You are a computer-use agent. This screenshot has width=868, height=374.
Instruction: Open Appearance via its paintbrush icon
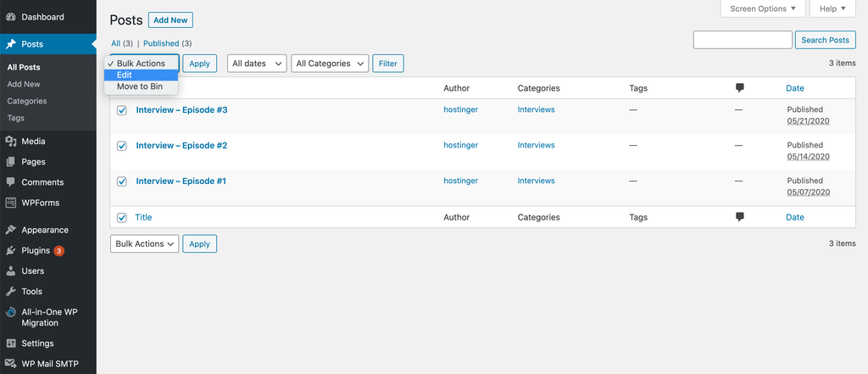(x=10, y=230)
